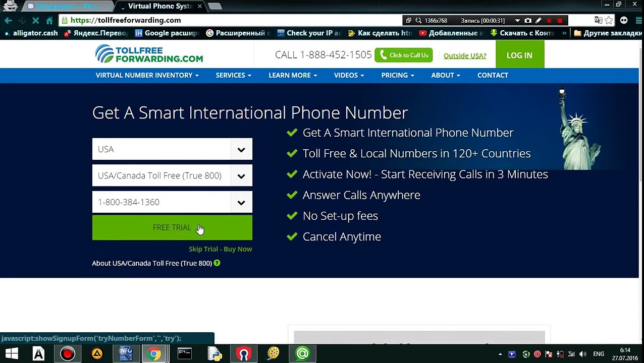Click the red record button taskbar icon

pyautogui.click(x=67, y=354)
